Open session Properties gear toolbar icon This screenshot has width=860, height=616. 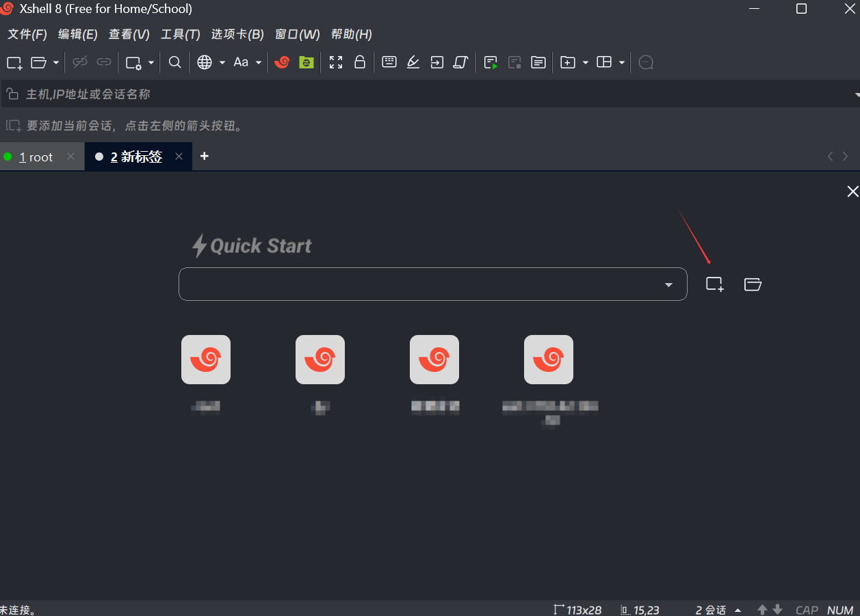[x=133, y=63]
